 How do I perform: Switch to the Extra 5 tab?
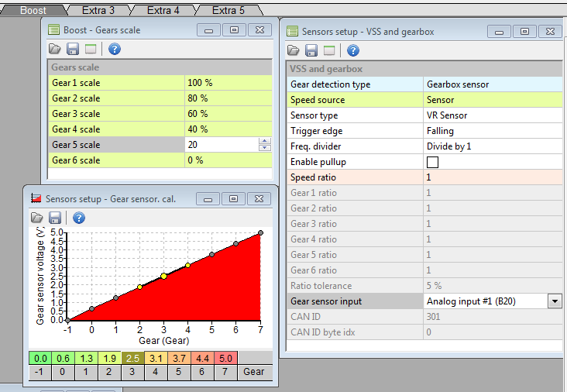click(x=227, y=10)
